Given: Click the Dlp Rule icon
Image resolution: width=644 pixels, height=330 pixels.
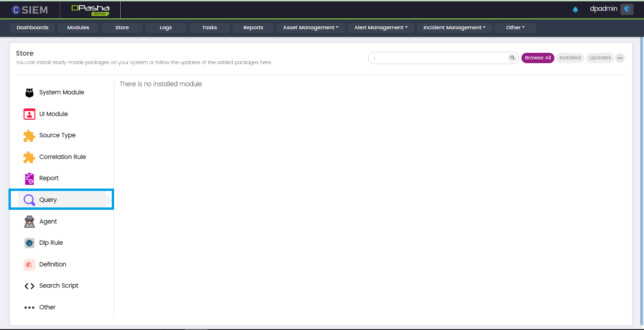Looking at the screenshot, I should point(29,243).
